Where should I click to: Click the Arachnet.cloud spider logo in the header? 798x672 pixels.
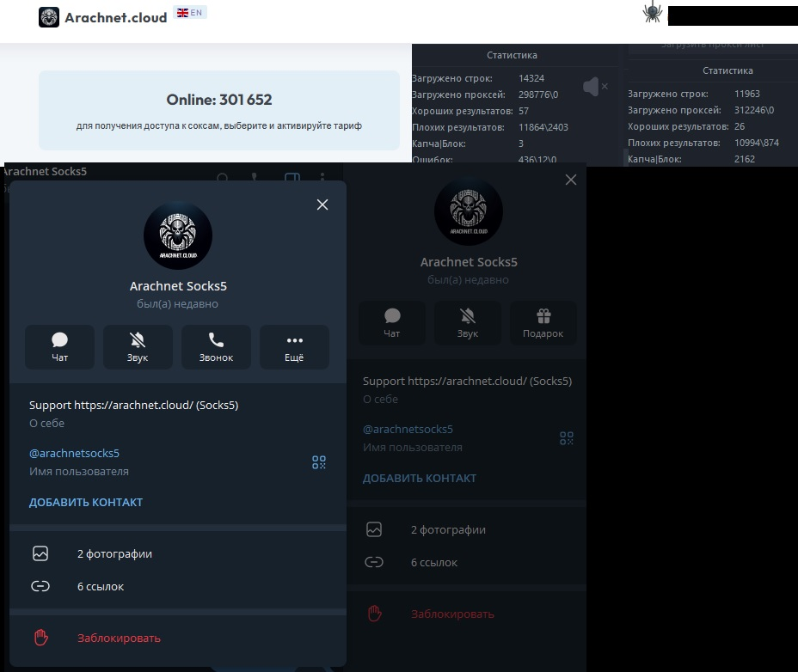tap(49, 17)
